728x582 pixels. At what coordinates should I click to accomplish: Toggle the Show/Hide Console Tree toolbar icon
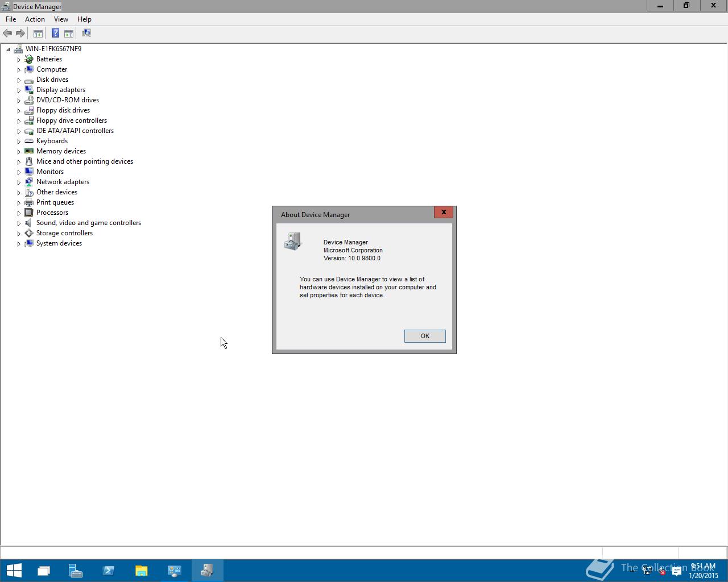pyautogui.click(x=38, y=33)
